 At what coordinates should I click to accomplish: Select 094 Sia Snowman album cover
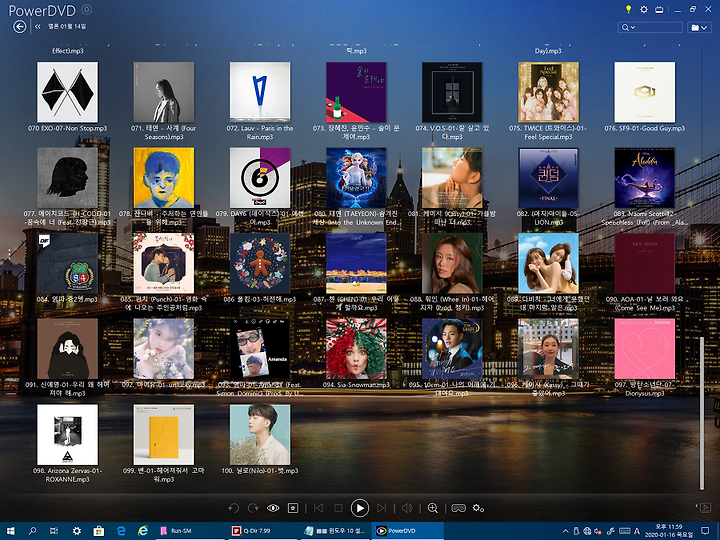pos(356,349)
